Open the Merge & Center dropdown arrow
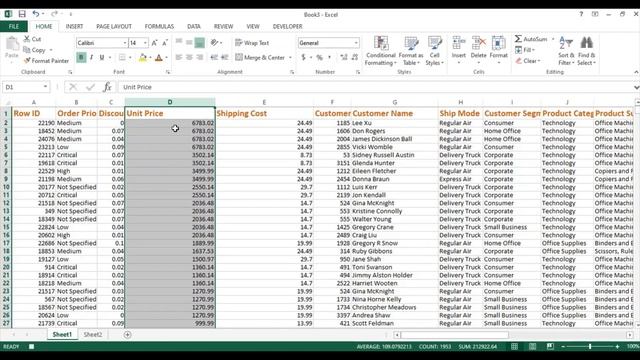This screenshot has height=360, width=640. 290,58
